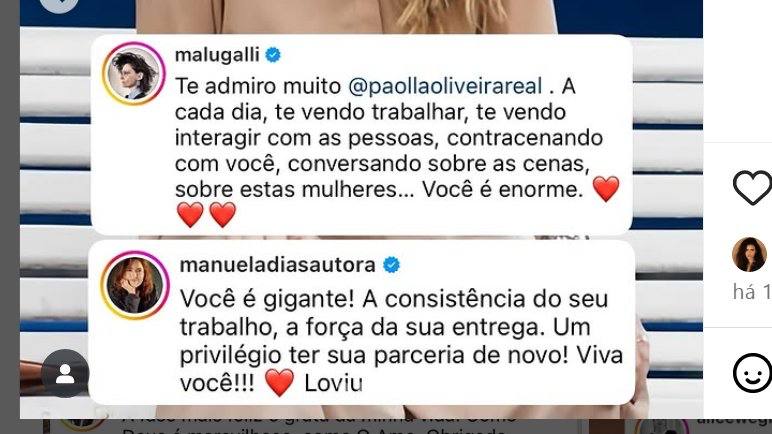Open the partially visible alicewegi username
772x434 pixels.
click(734, 420)
